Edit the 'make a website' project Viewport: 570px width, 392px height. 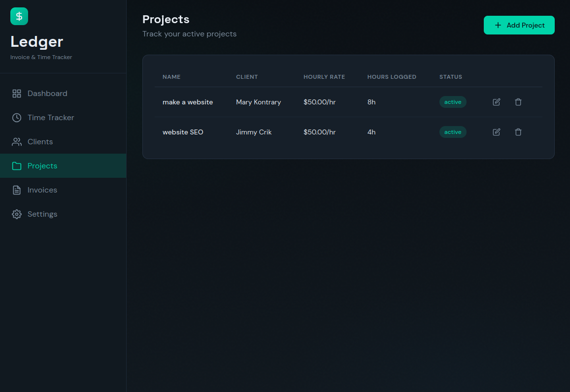496,102
